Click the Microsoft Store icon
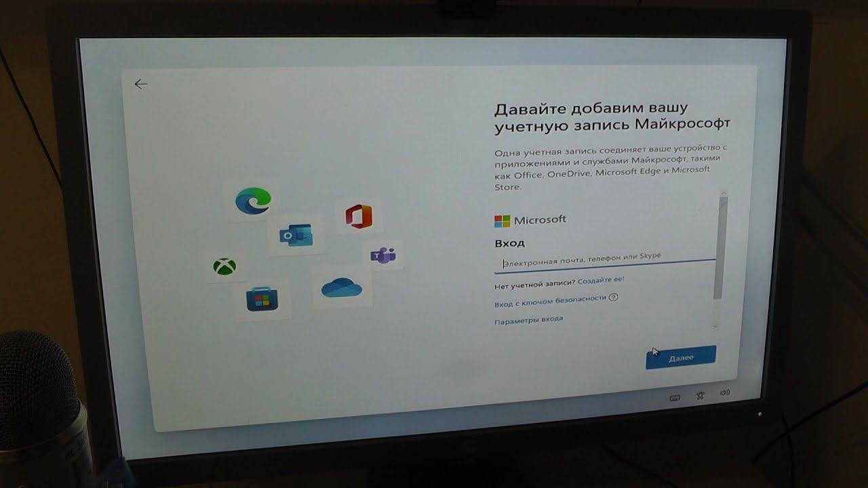Image resolution: width=868 pixels, height=488 pixels. (262, 299)
